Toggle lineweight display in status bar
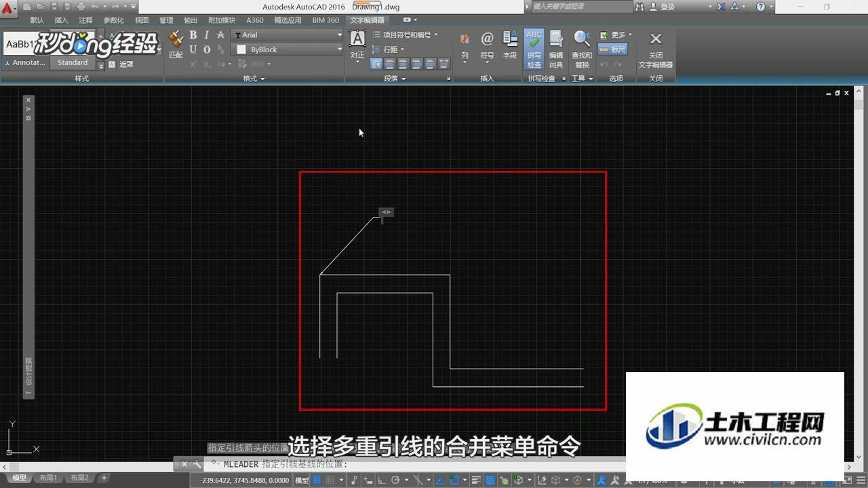 [x=477, y=480]
